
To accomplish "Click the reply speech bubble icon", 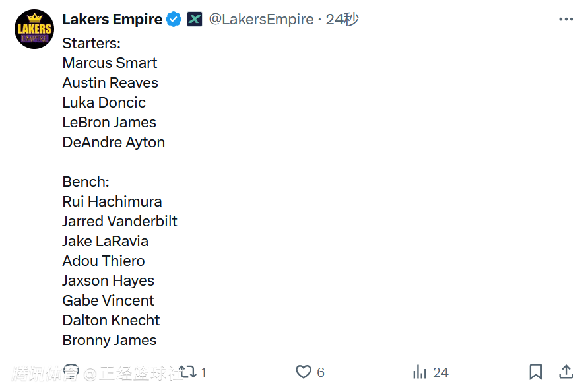I will point(71,372).
